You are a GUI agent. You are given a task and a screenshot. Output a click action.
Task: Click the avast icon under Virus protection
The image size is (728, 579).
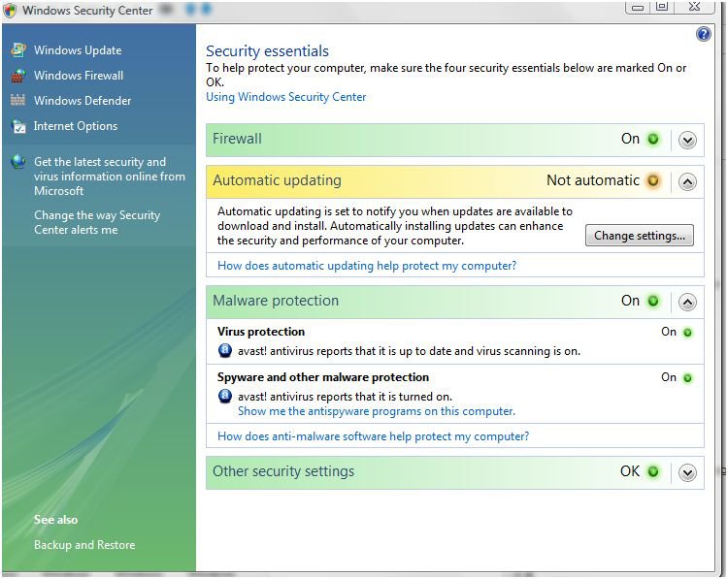tap(225, 350)
